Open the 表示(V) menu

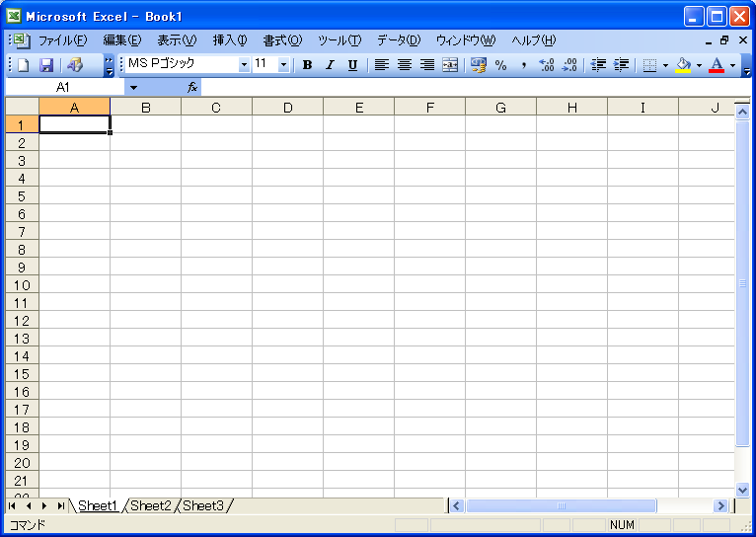pos(177,40)
